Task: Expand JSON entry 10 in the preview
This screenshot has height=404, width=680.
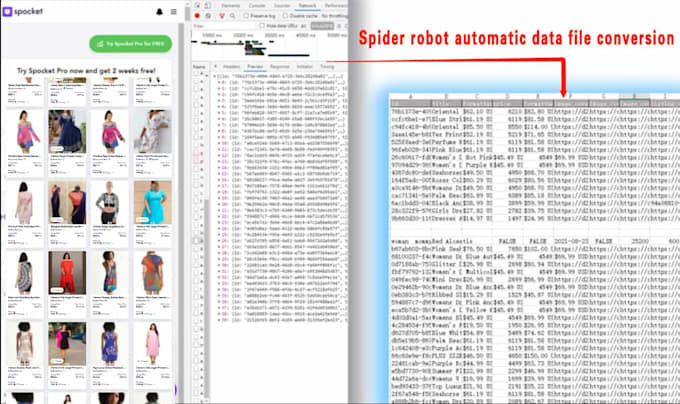Action: click(219, 143)
